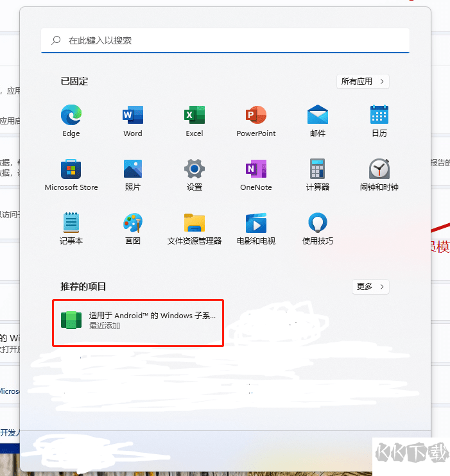Launch Microsoft Store
Viewport: 450px width, 476px height.
coord(71,169)
